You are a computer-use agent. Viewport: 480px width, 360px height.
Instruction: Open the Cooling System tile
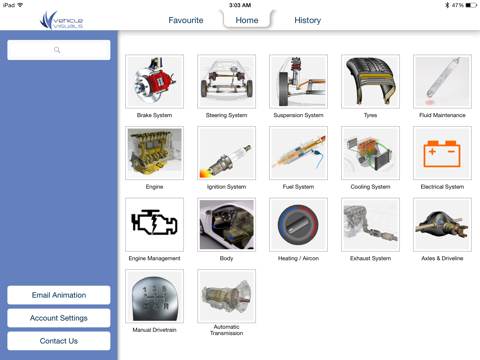pyautogui.click(x=370, y=153)
